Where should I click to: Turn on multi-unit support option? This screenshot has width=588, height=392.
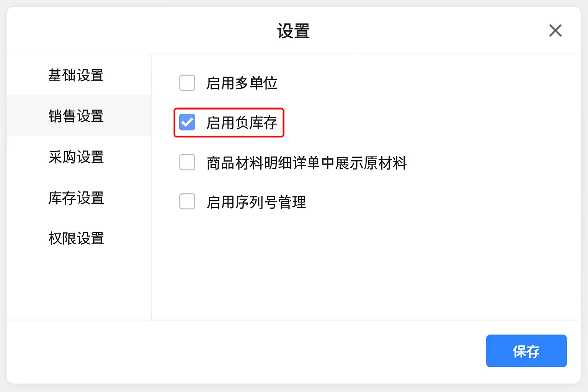[x=187, y=83]
